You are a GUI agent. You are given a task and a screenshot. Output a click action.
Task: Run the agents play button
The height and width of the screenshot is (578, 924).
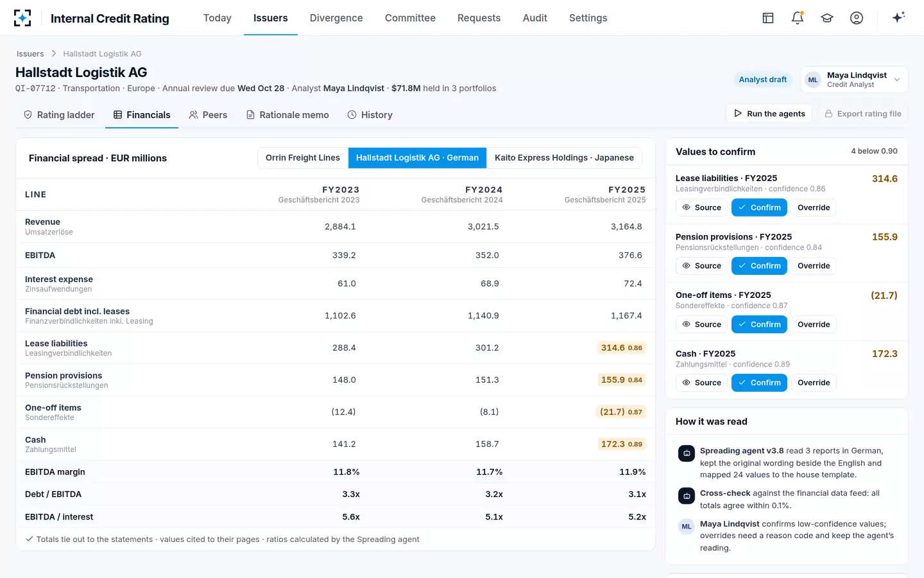pyautogui.click(x=769, y=114)
